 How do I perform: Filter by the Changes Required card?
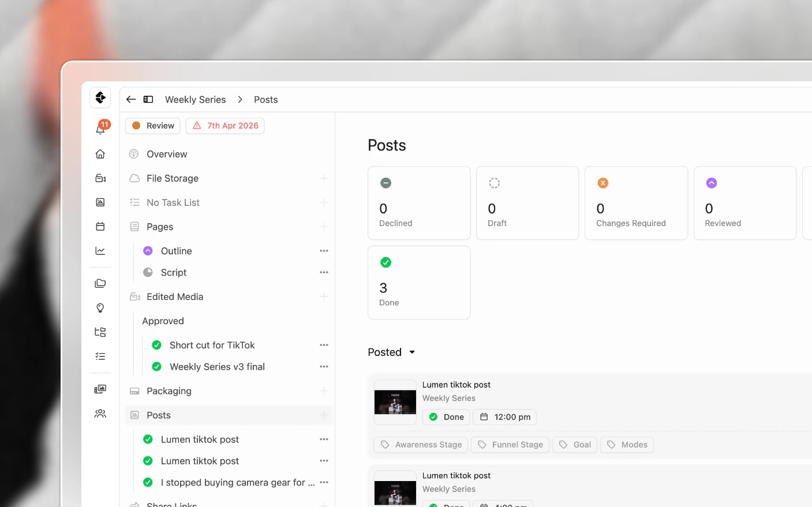pyautogui.click(x=637, y=203)
